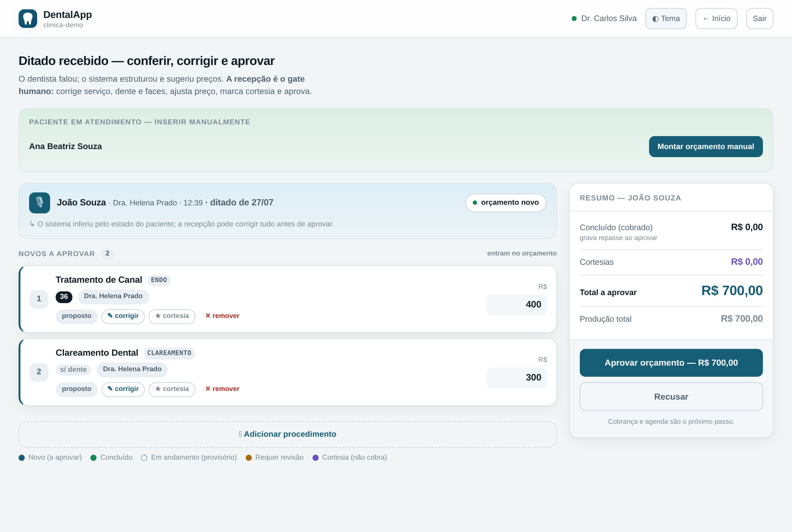Correct the Tratamento de Canal procedure
This screenshot has height=532, width=792.
coord(123,316)
